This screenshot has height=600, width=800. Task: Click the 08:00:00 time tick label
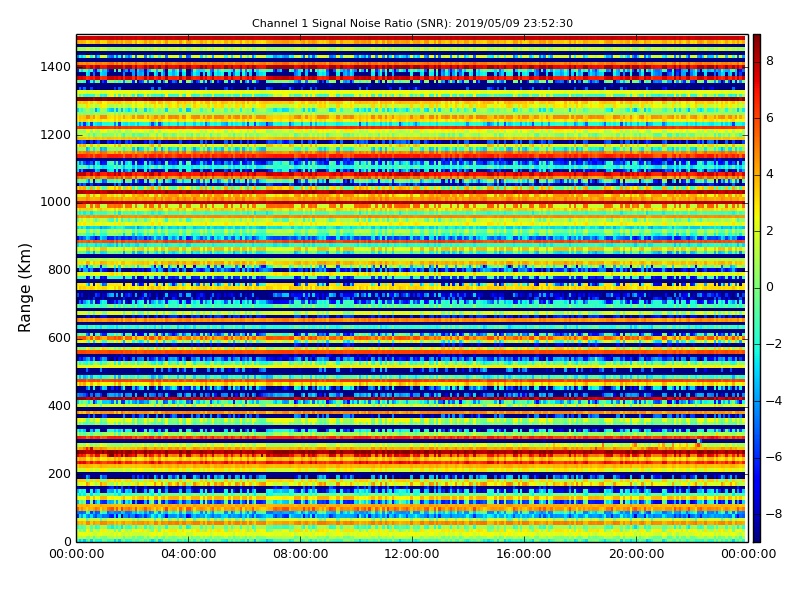click(301, 554)
